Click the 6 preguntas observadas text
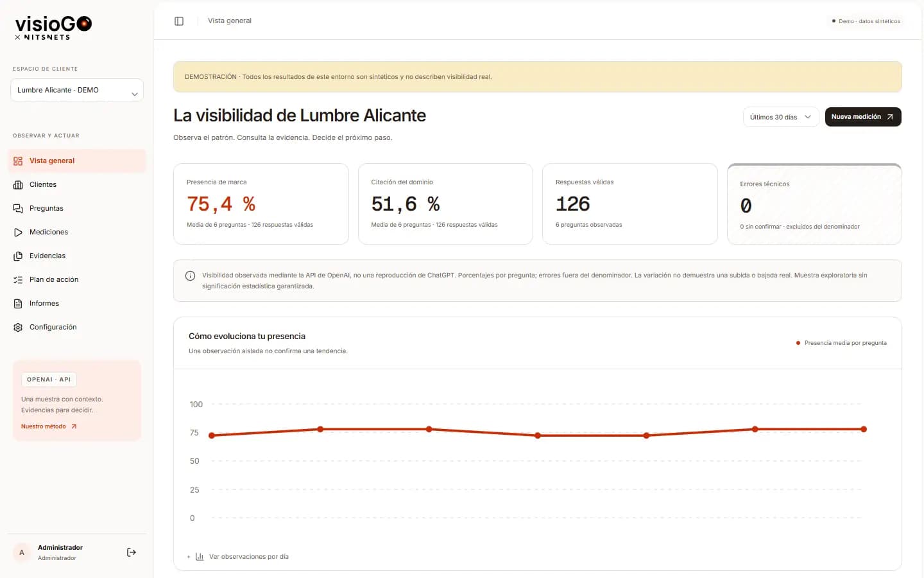Screen dimensions: 924x578 (x=589, y=225)
